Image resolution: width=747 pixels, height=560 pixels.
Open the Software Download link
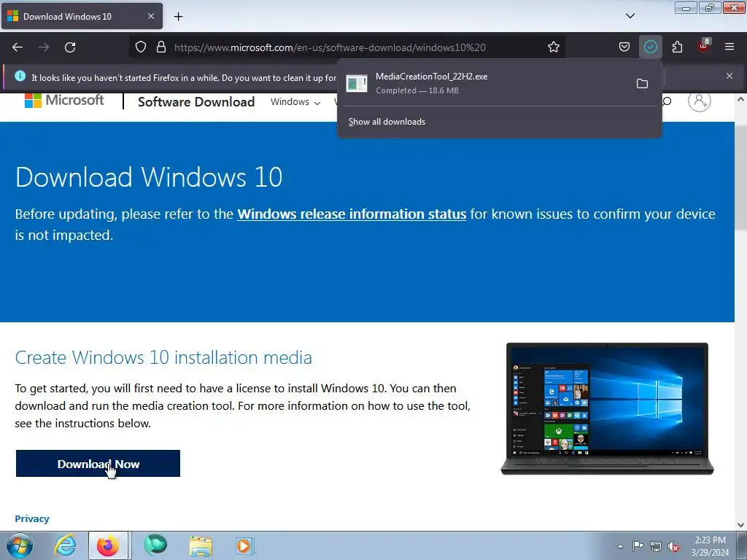click(196, 102)
